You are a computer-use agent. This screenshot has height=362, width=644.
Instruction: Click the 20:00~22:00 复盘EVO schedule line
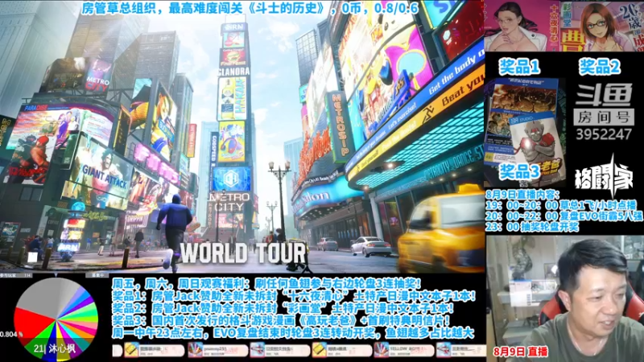click(564, 216)
